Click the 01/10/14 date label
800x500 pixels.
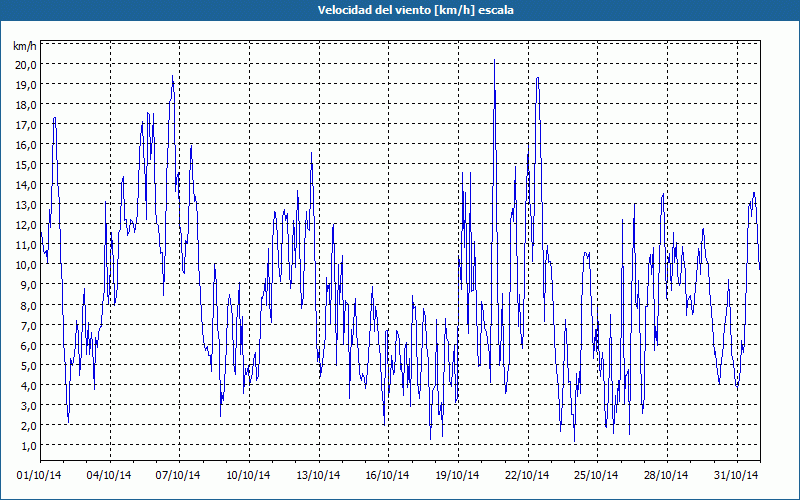(x=39, y=476)
